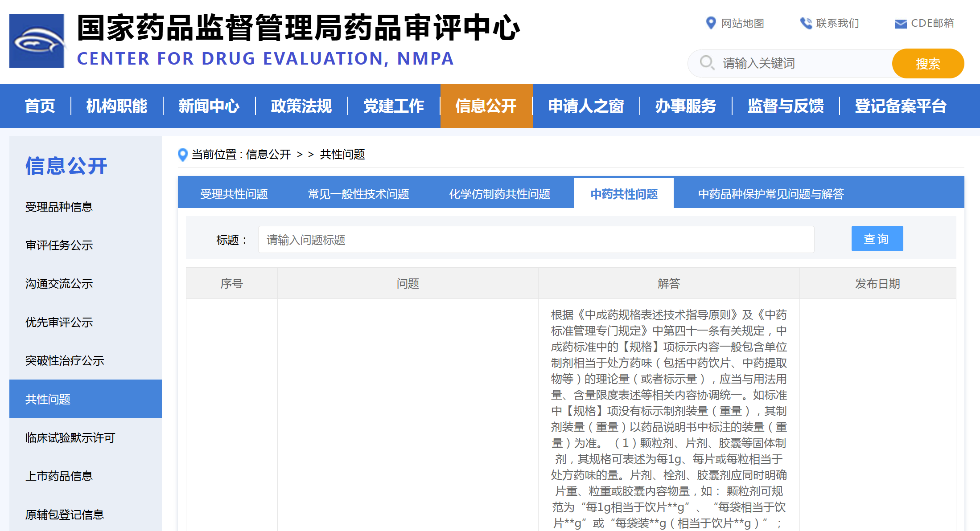Viewport: 980px width, 531px height.
Task: Go to 首页 in main navigation
Action: pos(40,106)
